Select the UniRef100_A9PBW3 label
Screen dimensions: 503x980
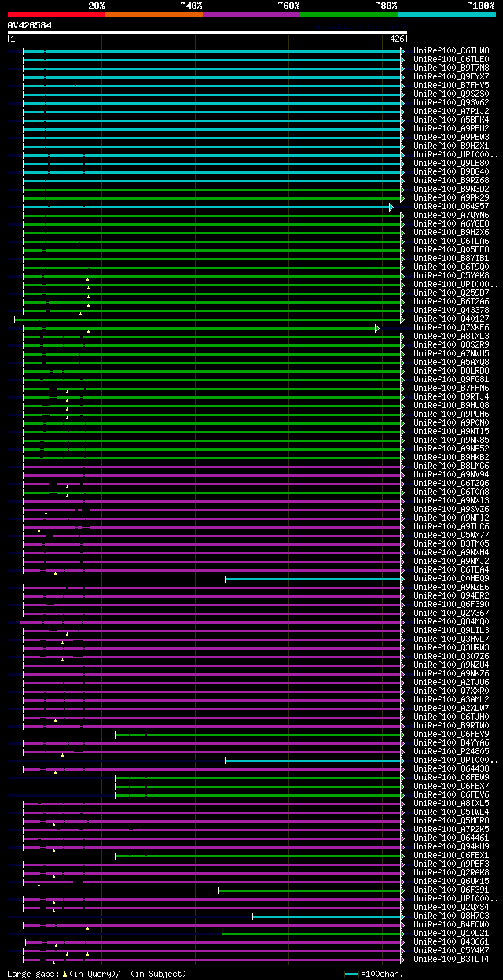pos(451,138)
